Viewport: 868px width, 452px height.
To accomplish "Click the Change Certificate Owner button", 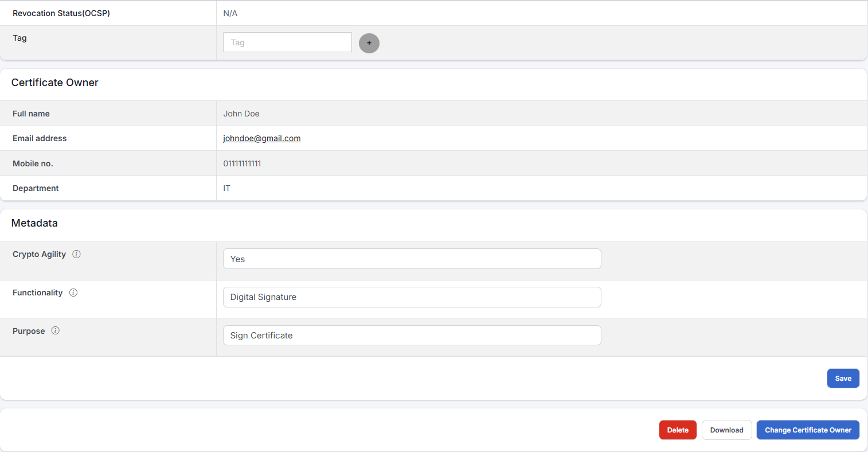I will 808,430.
